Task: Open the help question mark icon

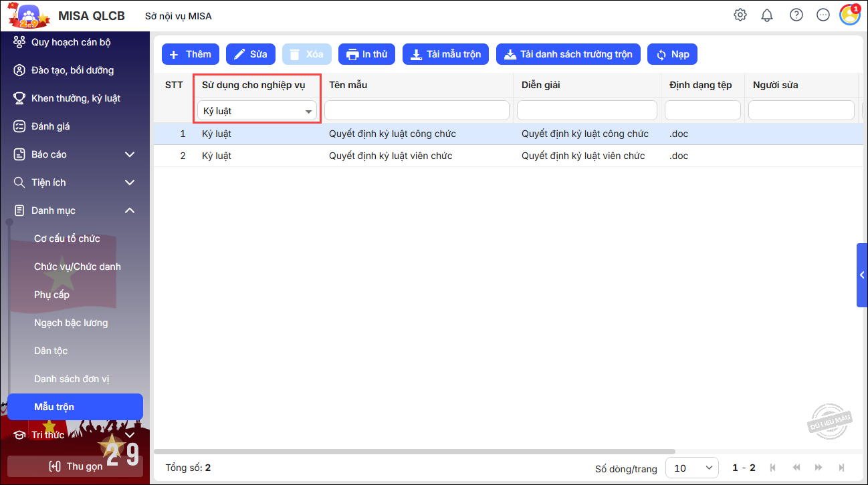Action: tap(796, 15)
